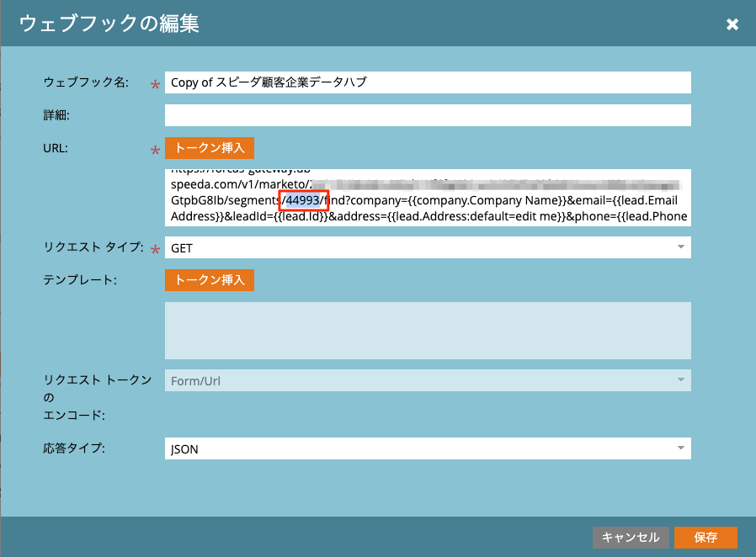
Task: Click arrow on the JSON combo box
Action: 680,449
